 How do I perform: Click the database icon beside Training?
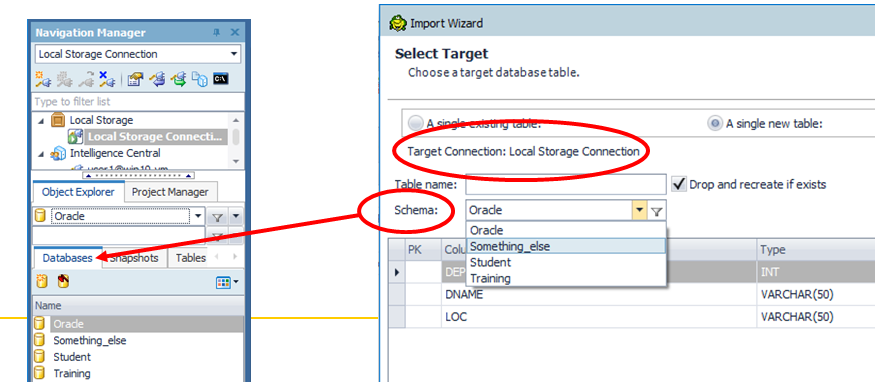click(x=40, y=373)
